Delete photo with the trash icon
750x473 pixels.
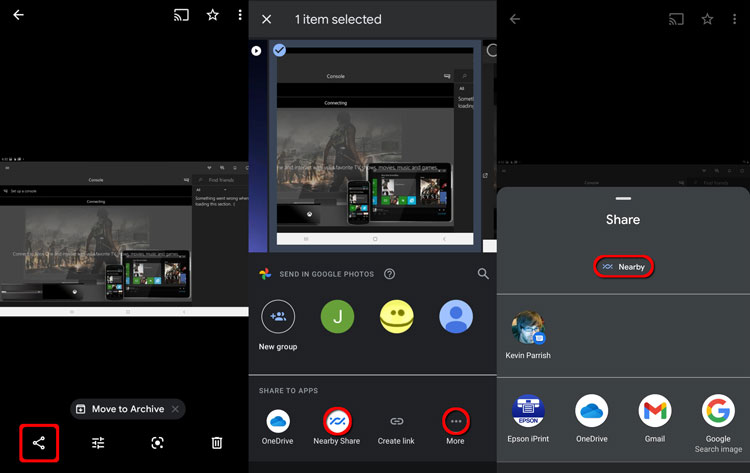pyautogui.click(x=217, y=443)
